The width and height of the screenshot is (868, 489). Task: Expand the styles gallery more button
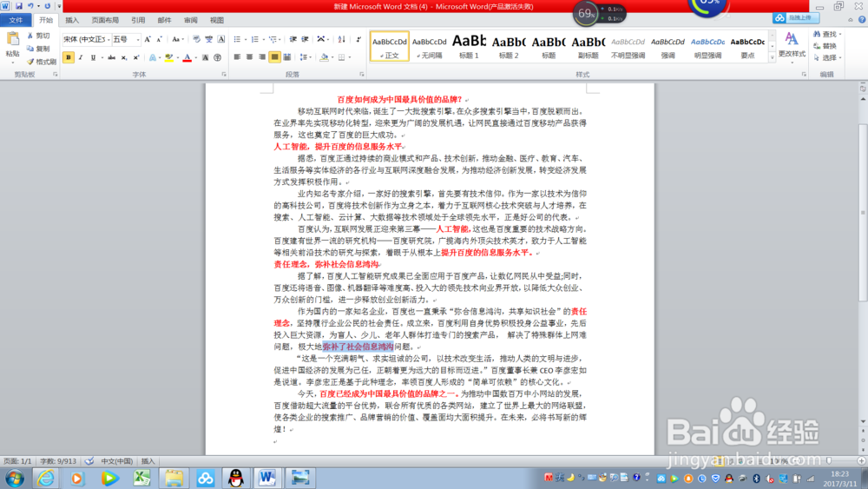point(773,57)
